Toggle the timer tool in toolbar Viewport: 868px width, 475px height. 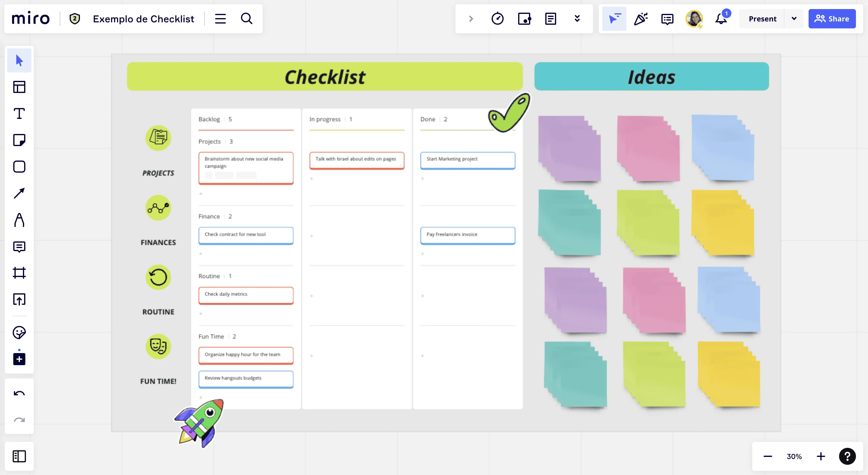point(497,18)
